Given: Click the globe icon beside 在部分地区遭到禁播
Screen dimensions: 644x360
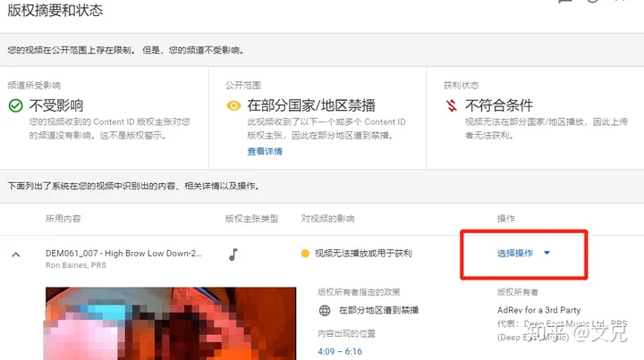Looking at the screenshot, I should [x=325, y=310].
